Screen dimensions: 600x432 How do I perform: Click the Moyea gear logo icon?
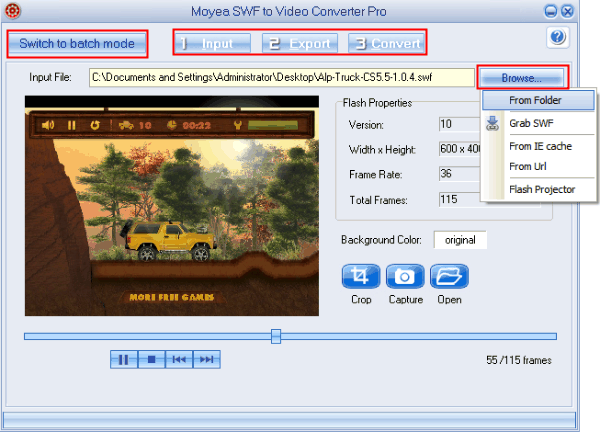tap(12, 11)
